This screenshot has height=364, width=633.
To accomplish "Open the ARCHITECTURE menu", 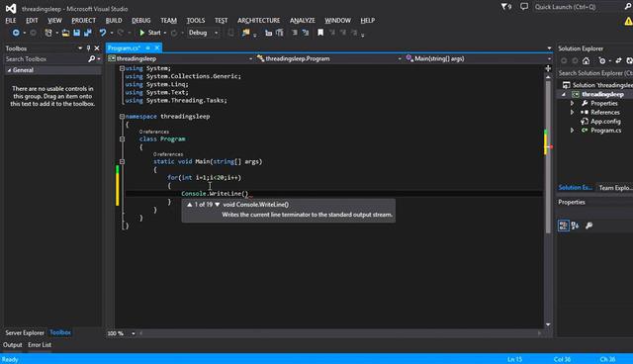I will tap(259, 20).
